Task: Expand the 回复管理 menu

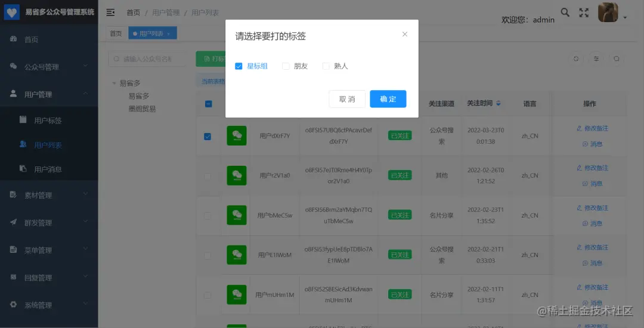Action: point(49,277)
